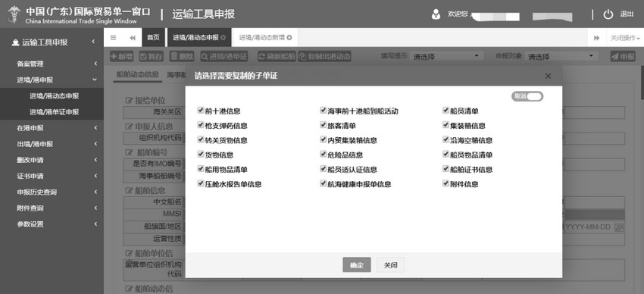The image size is (644, 294).
Task: Uncheck the 转关货物信息 checkbox
Action: (x=201, y=139)
